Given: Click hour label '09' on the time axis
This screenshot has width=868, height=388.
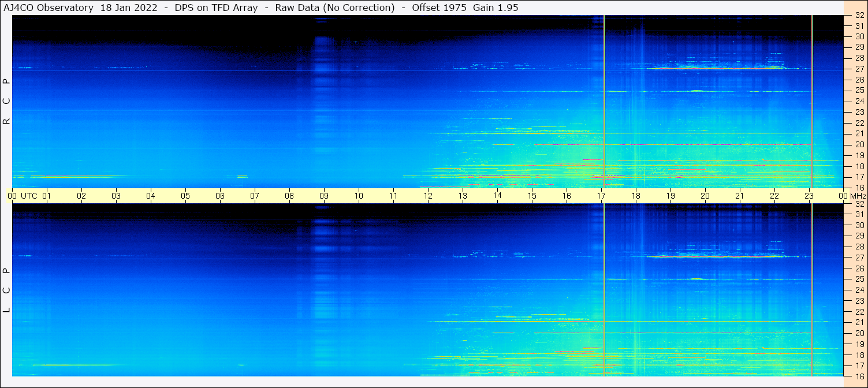Looking at the screenshot, I should click(324, 196).
